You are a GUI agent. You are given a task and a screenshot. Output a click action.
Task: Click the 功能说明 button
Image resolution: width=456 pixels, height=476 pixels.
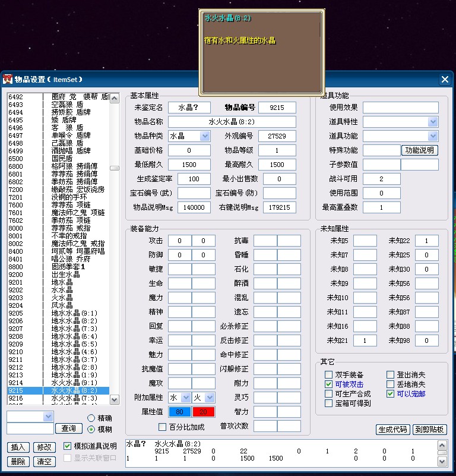(x=420, y=150)
